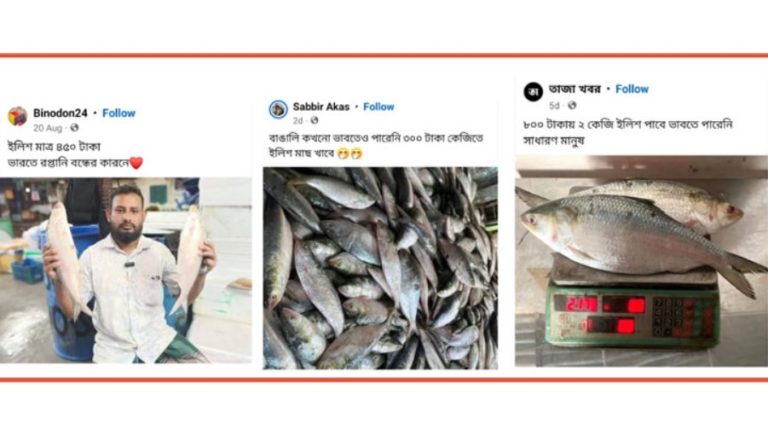This screenshot has height=447, width=768.
Task: Open the 5d post timestamp
Action: [x=554, y=106]
